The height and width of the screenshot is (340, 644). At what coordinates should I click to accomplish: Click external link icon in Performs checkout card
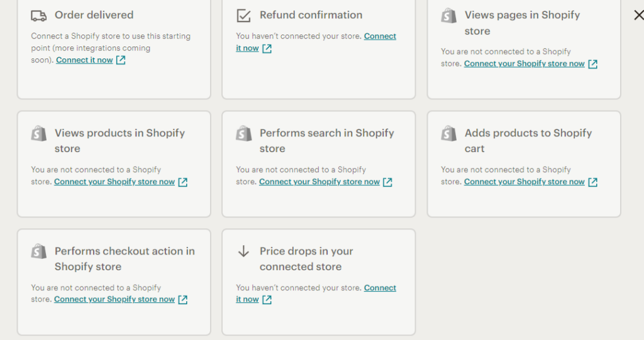pyautogui.click(x=183, y=300)
